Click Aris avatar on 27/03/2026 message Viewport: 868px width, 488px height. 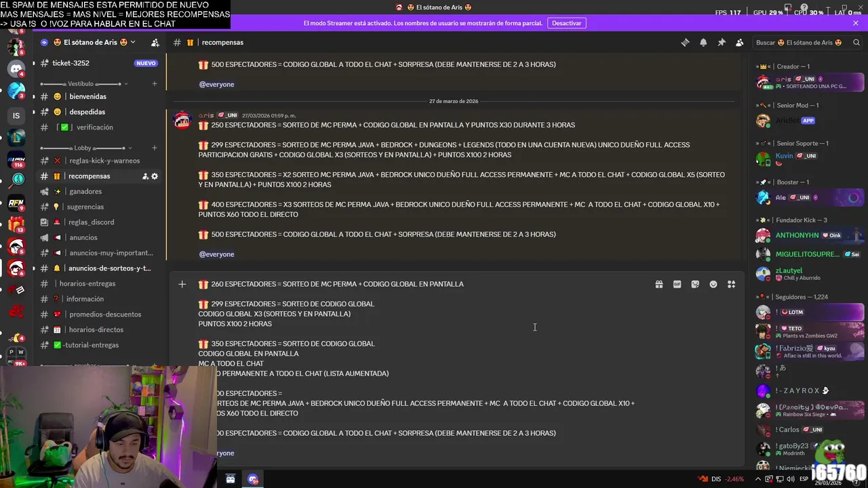click(x=182, y=120)
